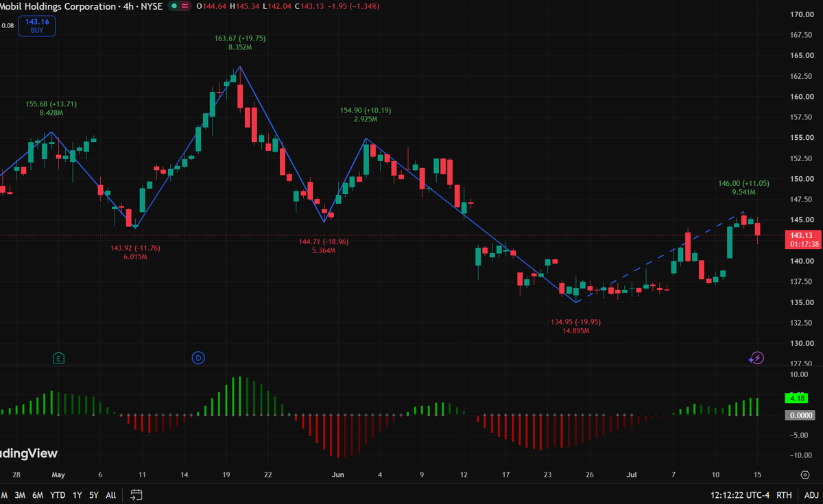The height and width of the screenshot is (504, 823).
Task: Click the 163.67 (+19.75) pivot high label
Action: point(239,39)
